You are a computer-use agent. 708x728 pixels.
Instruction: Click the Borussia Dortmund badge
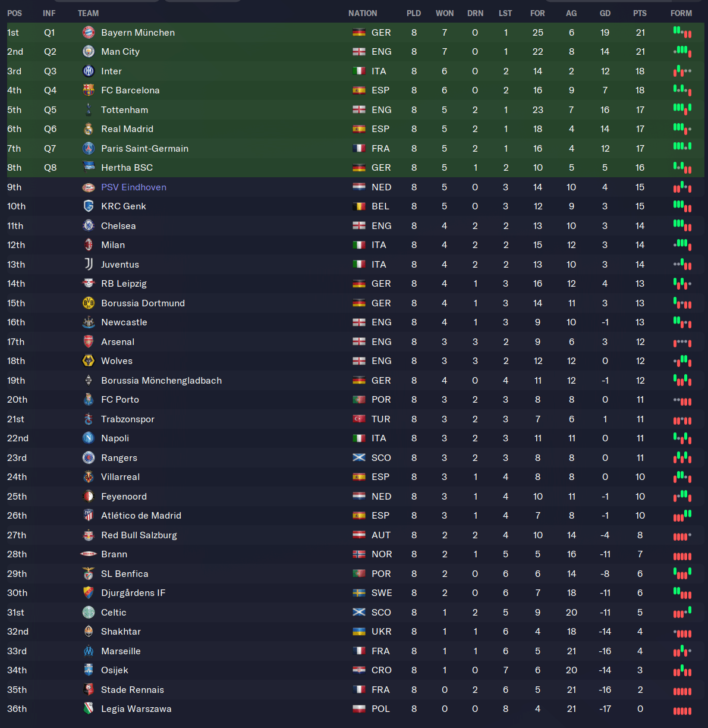pyautogui.click(x=89, y=303)
